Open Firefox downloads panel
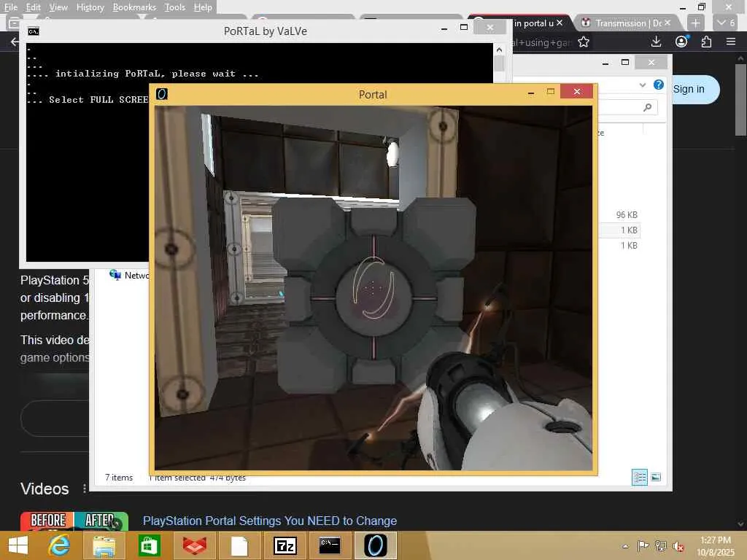Image resolution: width=747 pixels, height=560 pixels. (x=657, y=42)
